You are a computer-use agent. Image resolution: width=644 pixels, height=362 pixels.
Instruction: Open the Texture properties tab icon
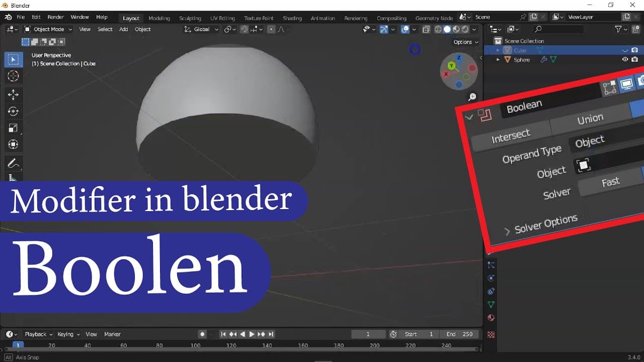(x=491, y=334)
